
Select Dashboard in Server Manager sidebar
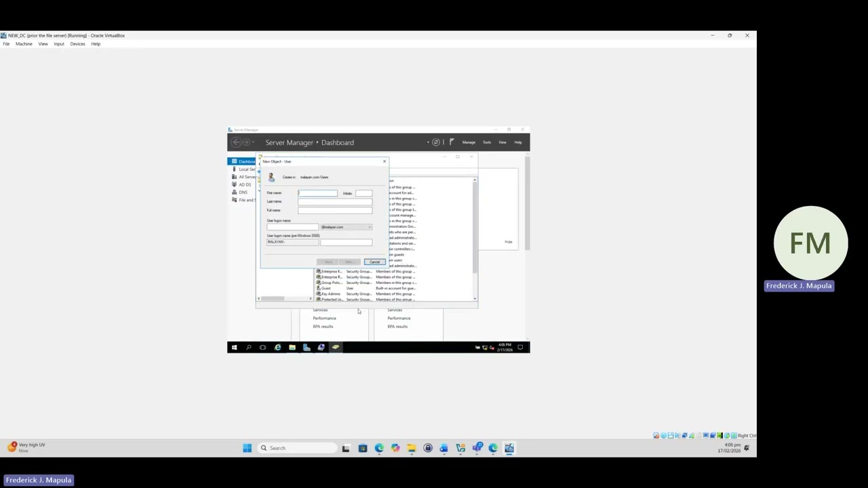[x=242, y=161]
